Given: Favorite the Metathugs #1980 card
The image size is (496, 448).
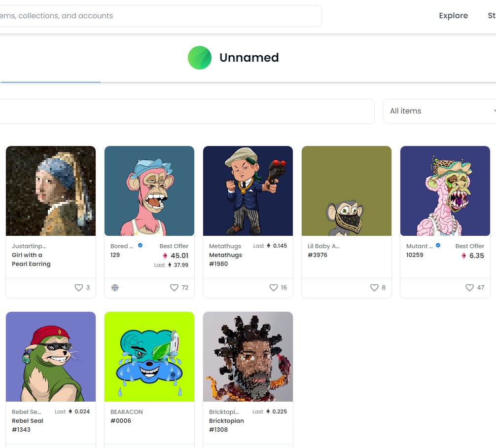Looking at the screenshot, I should (x=274, y=288).
